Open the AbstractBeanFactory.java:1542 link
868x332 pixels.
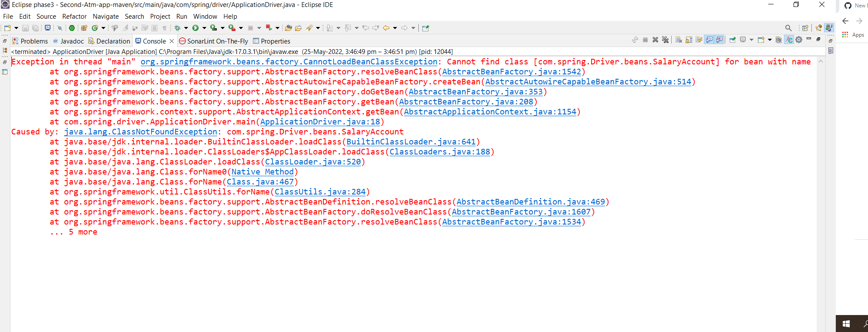coord(511,72)
